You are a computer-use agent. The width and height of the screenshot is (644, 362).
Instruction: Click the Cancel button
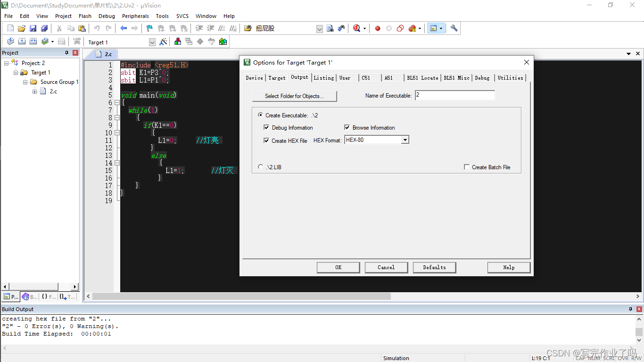[x=386, y=267]
